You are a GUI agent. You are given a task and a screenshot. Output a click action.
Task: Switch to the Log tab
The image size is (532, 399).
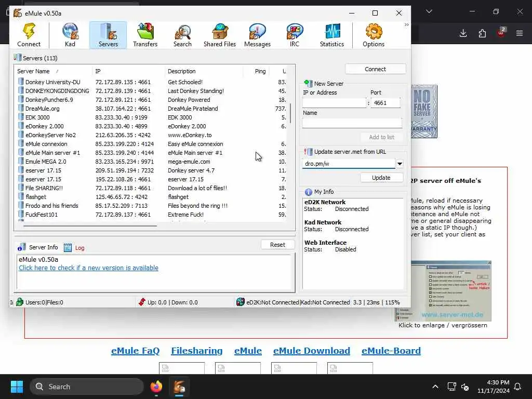[x=74, y=248]
